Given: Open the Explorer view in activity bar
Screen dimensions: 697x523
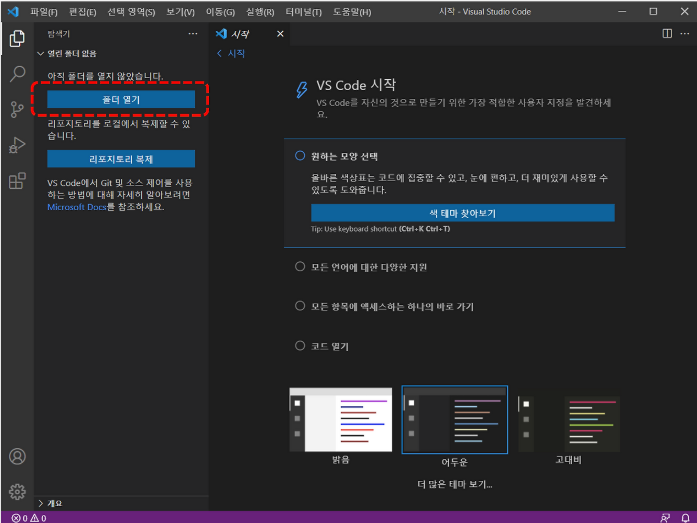Looking at the screenshot, I should click(17, 38).
